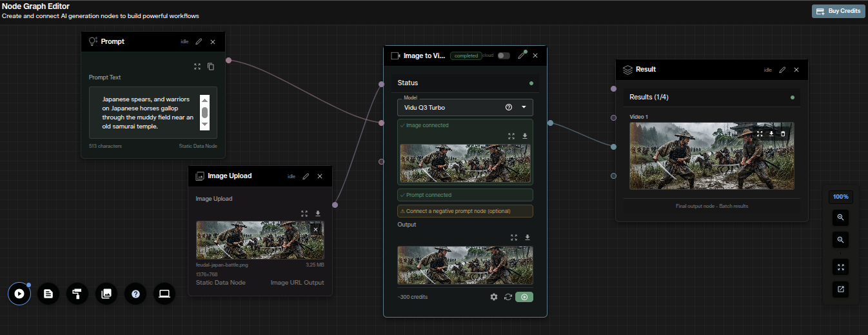This screenshot has width=868, height=335.
Task: Select the paint roller icon in bottom toolbar
Action: [x=77, y=294]
